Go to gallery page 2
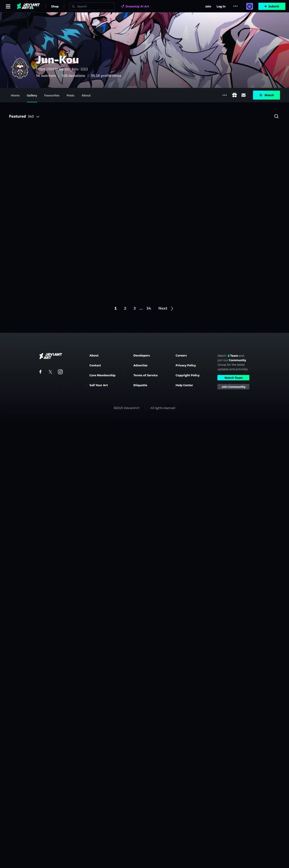Screen dimensions: 289x868 click(x=125, y=308)
